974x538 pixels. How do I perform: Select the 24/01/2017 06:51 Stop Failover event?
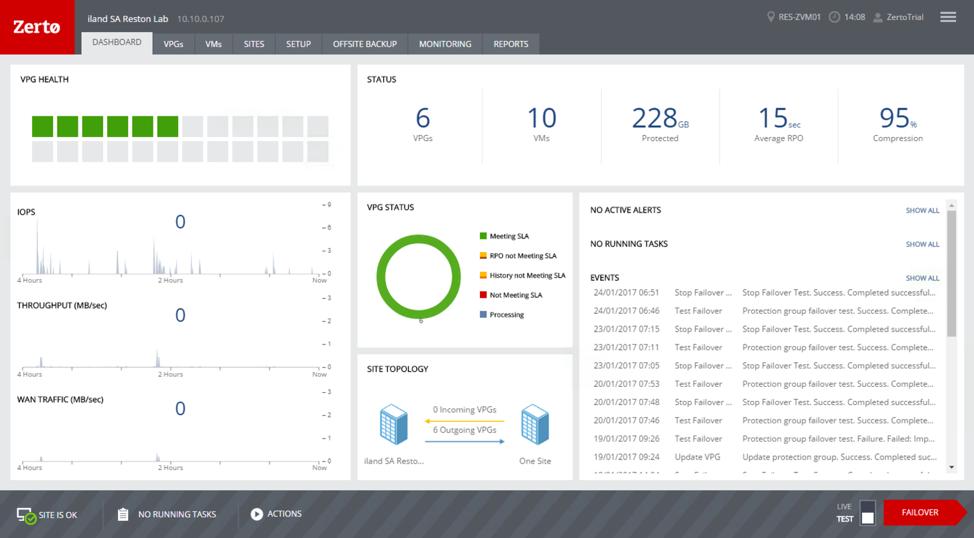coord(764,293)
